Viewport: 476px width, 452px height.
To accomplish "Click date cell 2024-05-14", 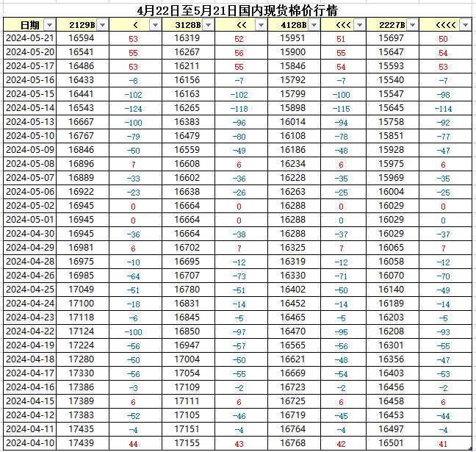I will click(29, 108).
